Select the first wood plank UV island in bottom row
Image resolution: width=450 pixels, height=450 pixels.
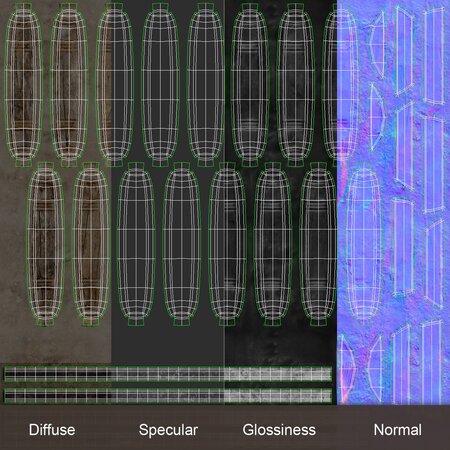(x=46, y=244)
